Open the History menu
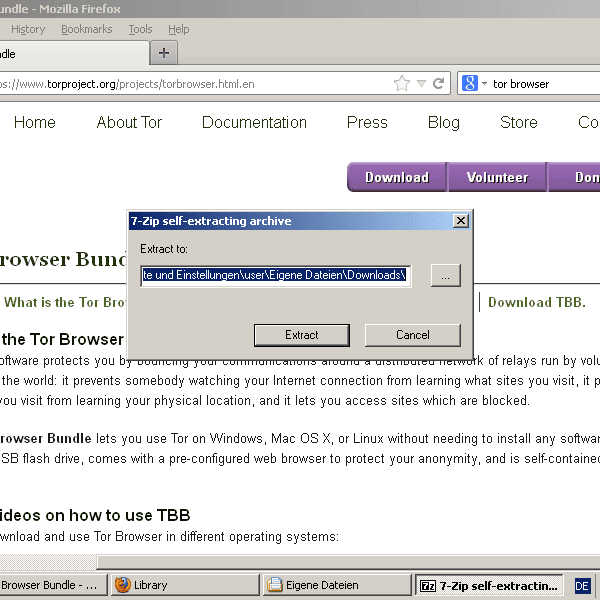Image resolution: width=600 pixels, height=600 pixels. [28, 29]
